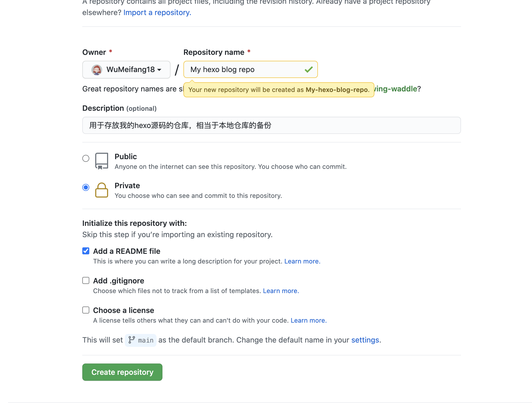Image resolution: width=532 pixels, height=406 pixels.
Task: Enable Add .gitignore
Action: pos(86,280)
